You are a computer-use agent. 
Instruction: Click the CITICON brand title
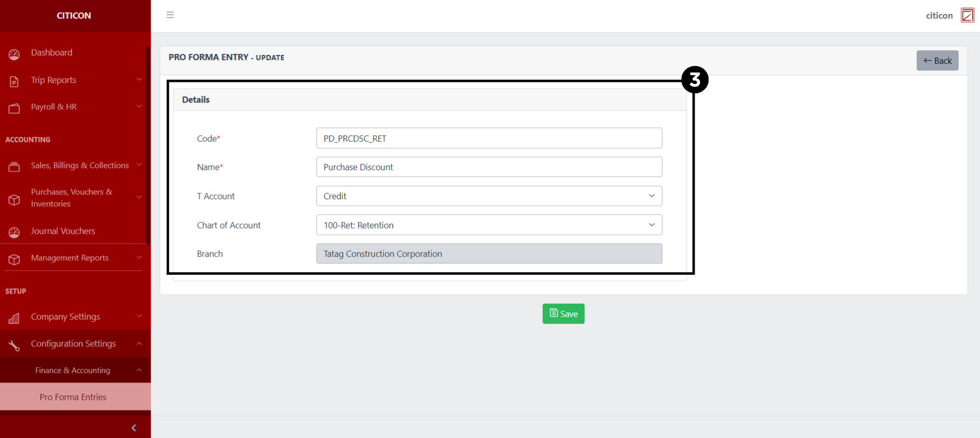tap(74, 16)
